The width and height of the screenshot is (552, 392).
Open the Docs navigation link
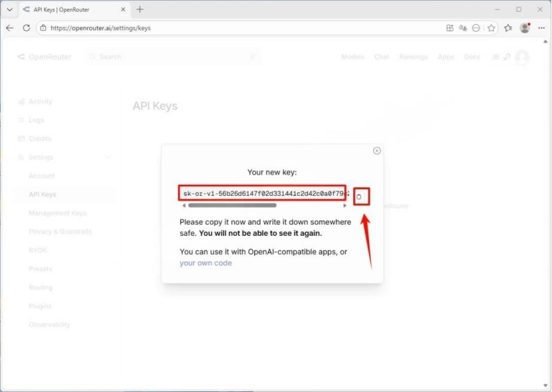pos(472,57)
